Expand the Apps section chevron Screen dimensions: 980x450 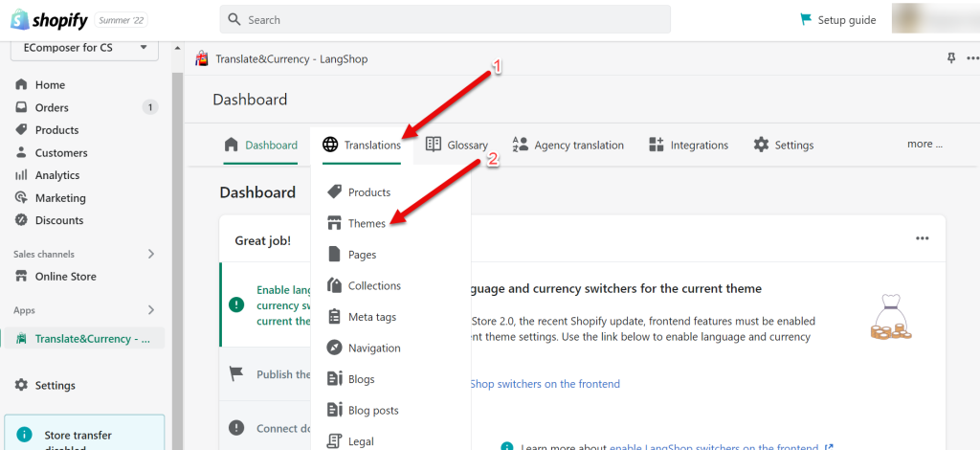click(150, 310)
